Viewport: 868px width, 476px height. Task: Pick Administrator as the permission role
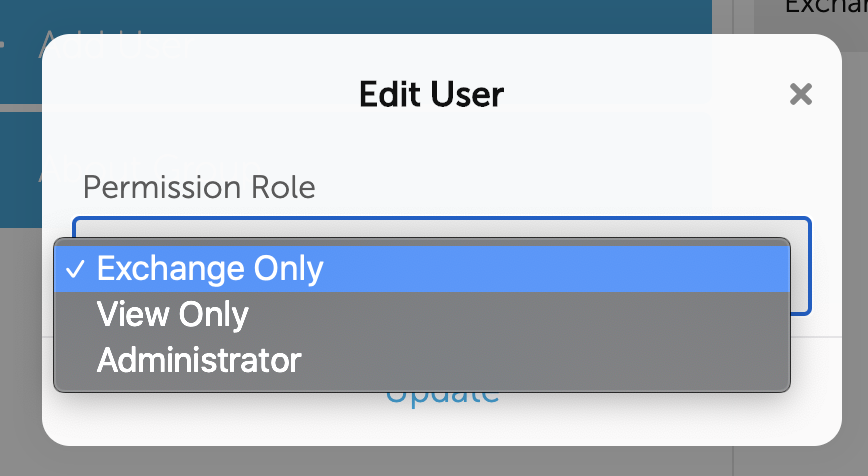click(198, 359)
